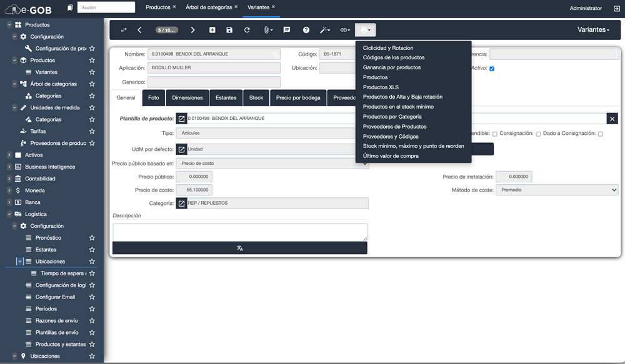
Task: Expand the Contabilidad tree node
Action: [x=9, y=179]
